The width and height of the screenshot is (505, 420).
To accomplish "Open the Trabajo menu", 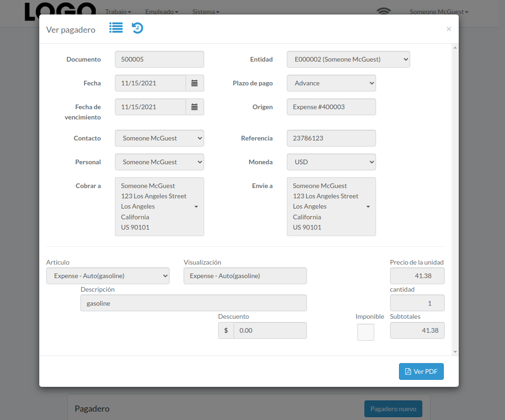I will coord(118,12).
